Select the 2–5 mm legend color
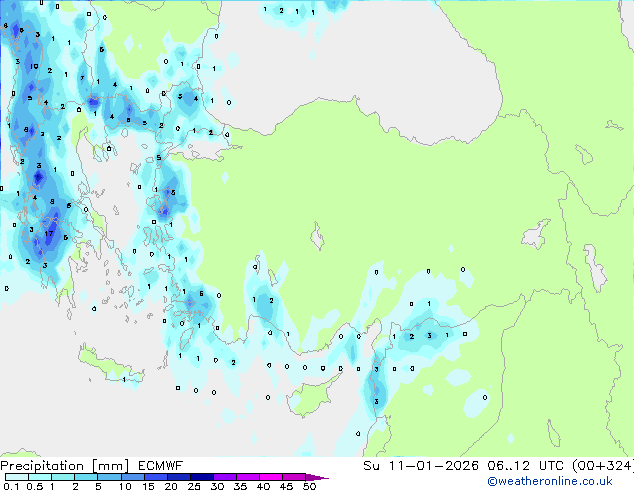This screenshot has height=490, width=634. (x=86, y=477)
